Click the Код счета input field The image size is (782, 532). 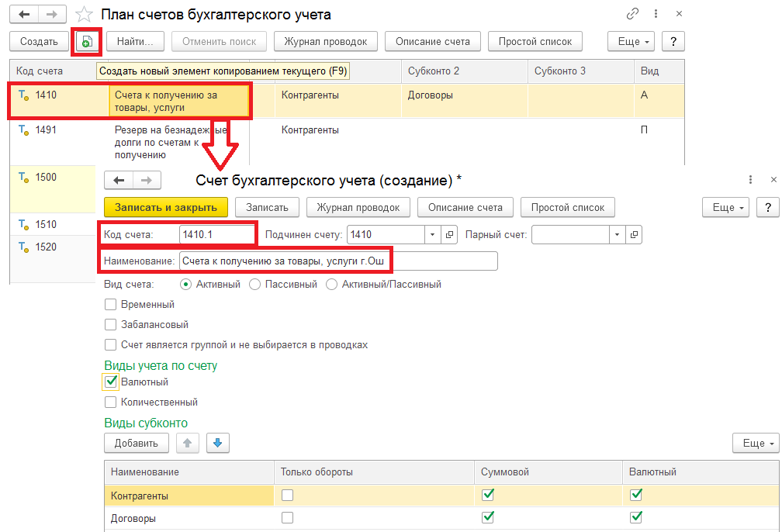tap(216, 234)
